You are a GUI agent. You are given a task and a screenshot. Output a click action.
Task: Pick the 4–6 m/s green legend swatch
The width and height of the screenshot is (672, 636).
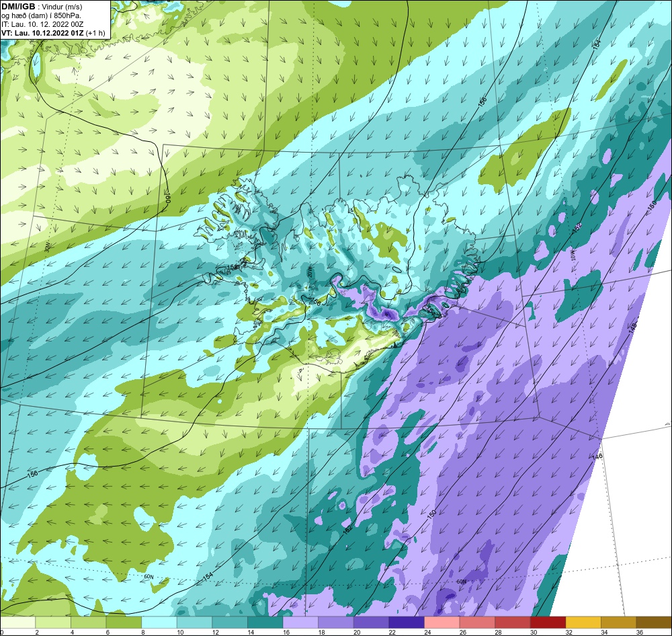88,622
